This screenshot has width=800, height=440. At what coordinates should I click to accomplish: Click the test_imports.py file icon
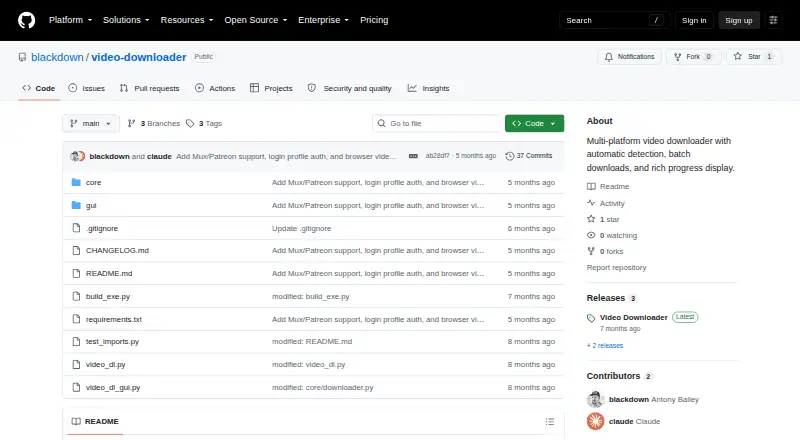pyautogui.click(x=76, y=341)
